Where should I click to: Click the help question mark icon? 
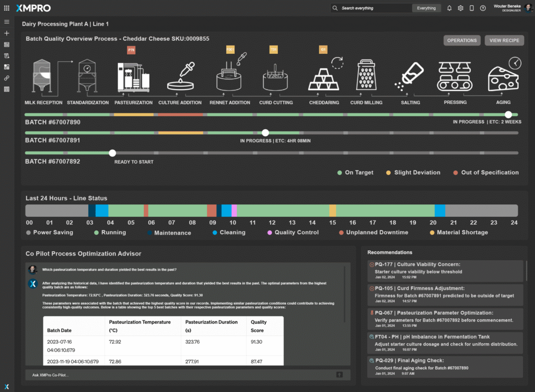coord(483,8)
